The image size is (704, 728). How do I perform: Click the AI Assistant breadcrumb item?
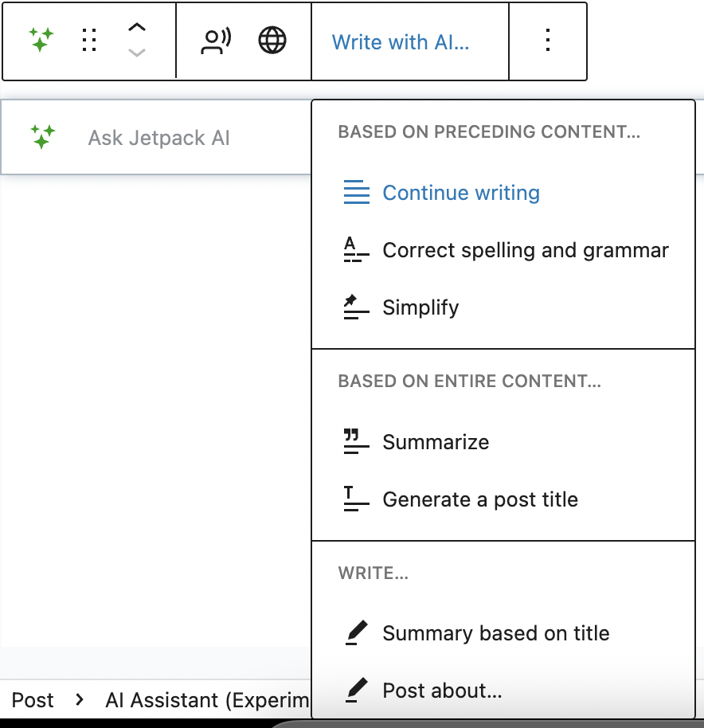click(207, 699)
